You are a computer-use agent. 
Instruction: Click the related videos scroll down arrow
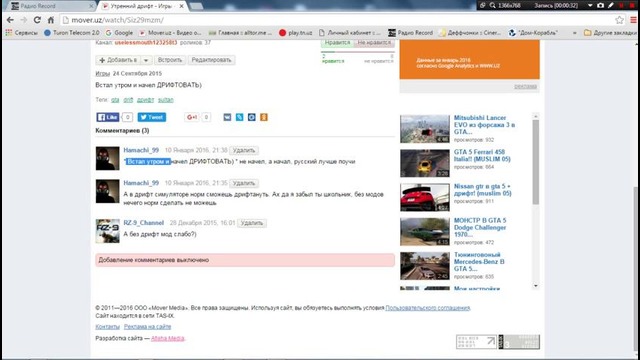coord(536,286)
